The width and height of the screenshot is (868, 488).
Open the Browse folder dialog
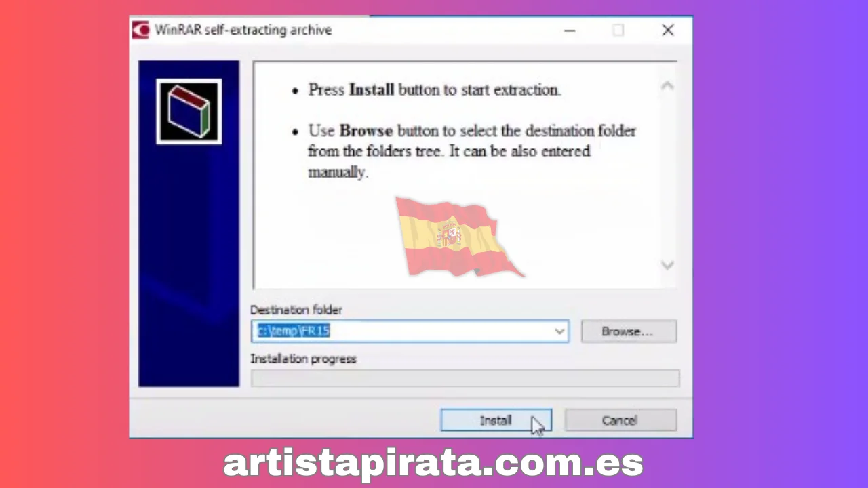[629, 331]
